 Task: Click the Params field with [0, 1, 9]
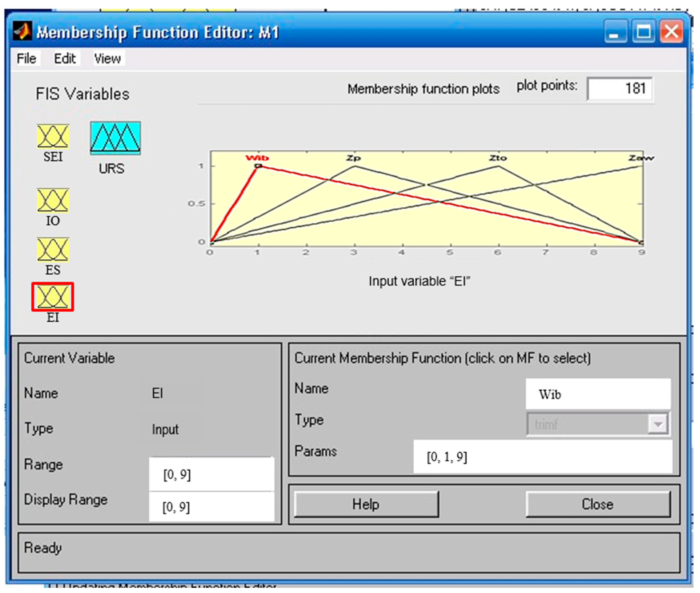tap(543, 457)
